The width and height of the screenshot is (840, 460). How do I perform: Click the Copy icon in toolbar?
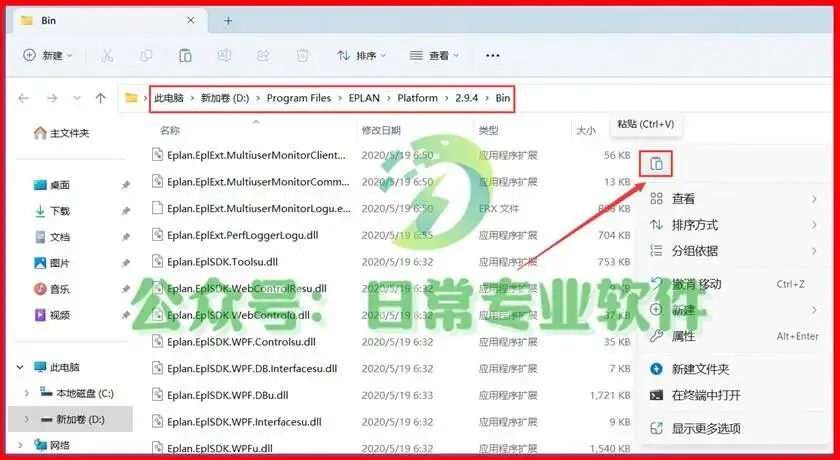point(146,55)
